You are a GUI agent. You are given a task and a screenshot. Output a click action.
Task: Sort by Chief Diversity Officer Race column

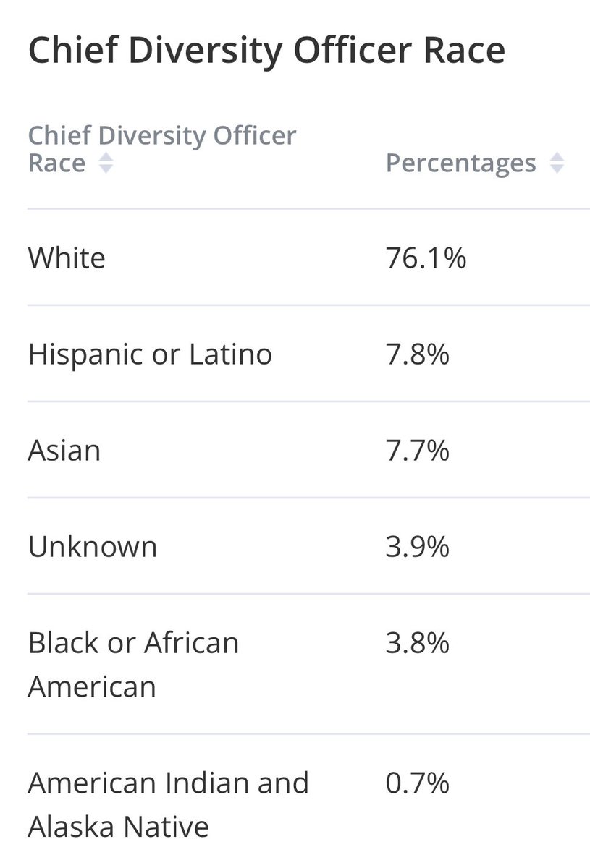pos(106,163)
